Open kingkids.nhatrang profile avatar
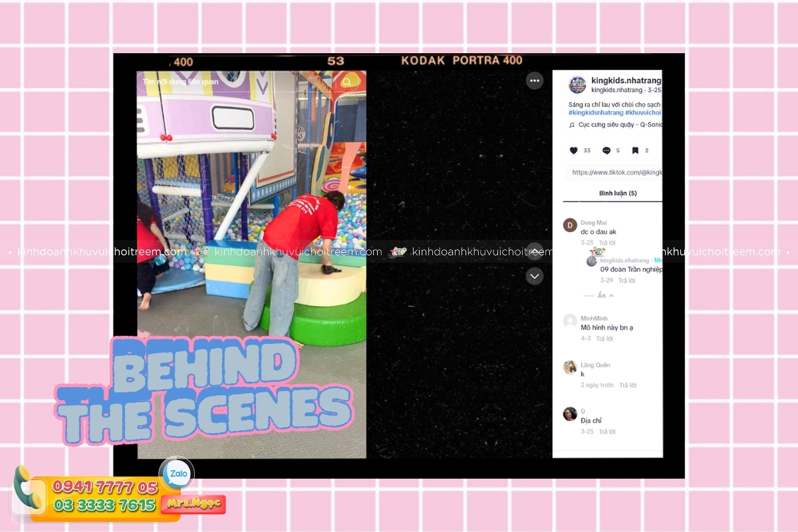 click(x=577, y=84)
